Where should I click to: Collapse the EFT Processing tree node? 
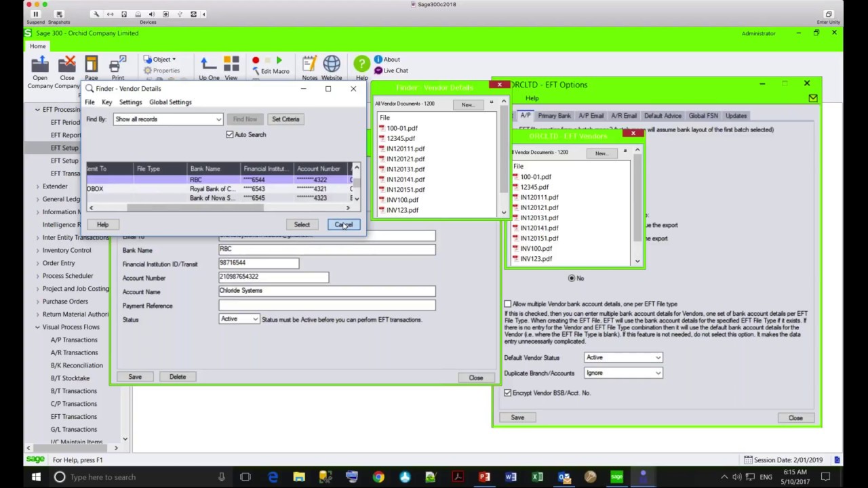click(37, 109)
